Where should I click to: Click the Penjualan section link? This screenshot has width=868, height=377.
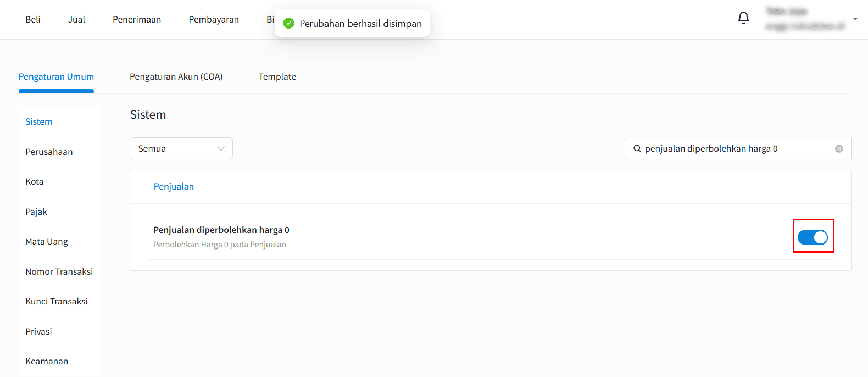174,186
